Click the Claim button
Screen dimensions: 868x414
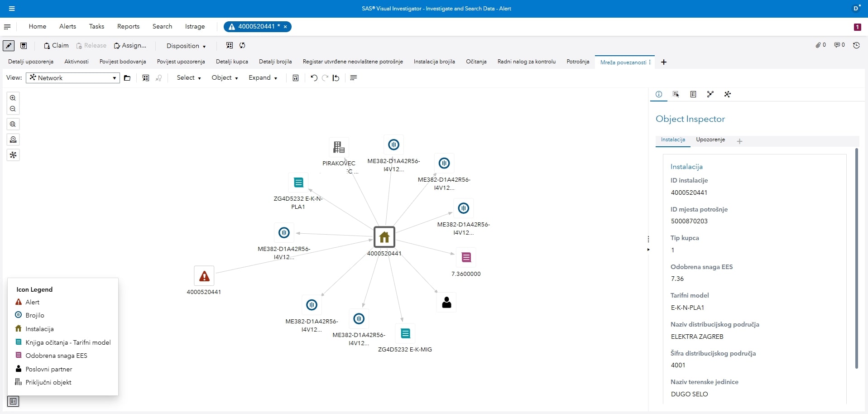coord(56,46)
